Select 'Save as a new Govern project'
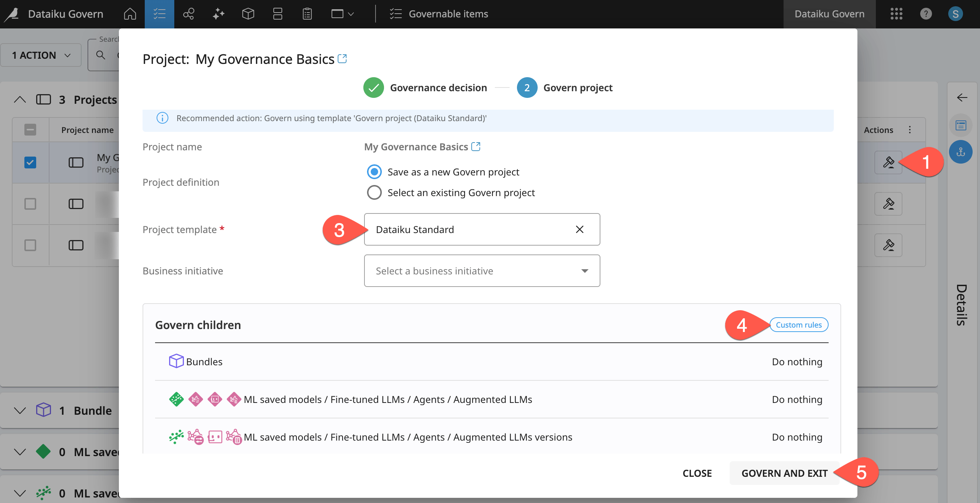 374,172
